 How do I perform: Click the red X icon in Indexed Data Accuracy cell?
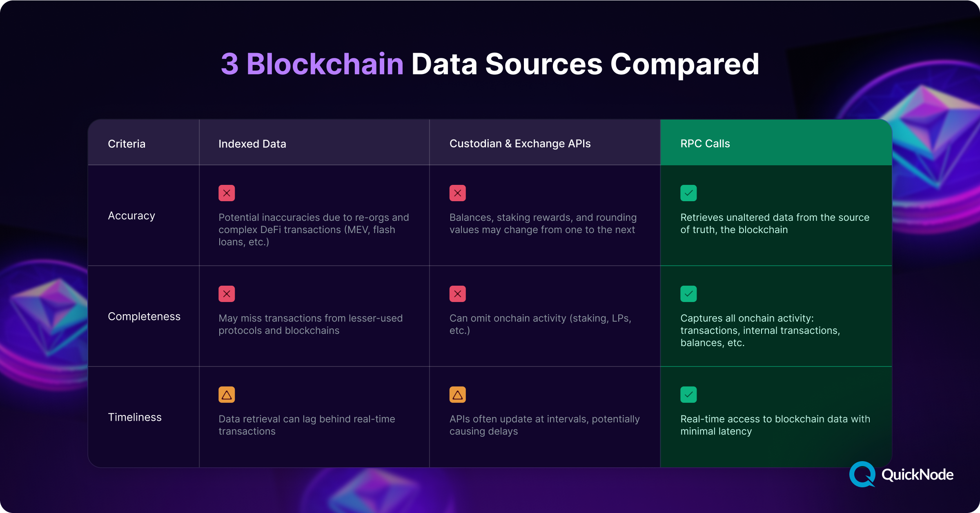tap(227, 193)
